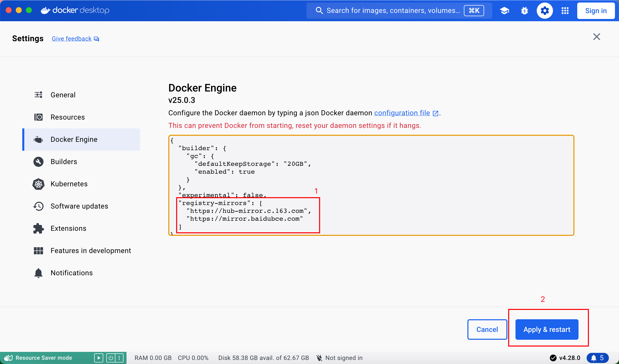Click the Resources sidebar icon
The height and width of the screenshot is (364, 619).
pyautogui.click(x=38, y=117)
